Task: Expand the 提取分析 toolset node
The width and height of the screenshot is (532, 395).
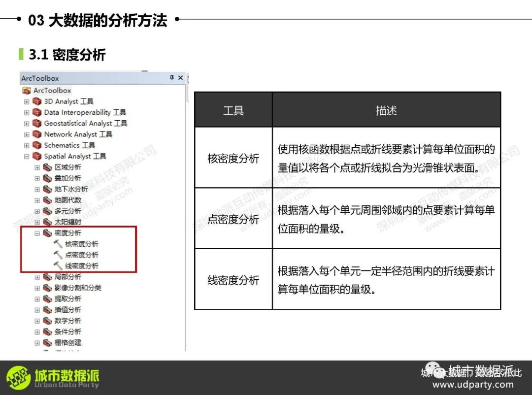Action: coord(37,299)
